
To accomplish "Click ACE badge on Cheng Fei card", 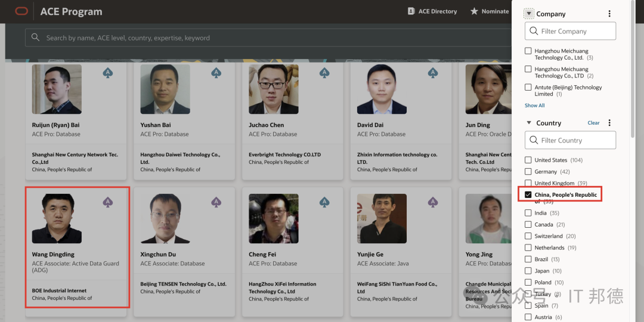I will (x=324, y=202).
